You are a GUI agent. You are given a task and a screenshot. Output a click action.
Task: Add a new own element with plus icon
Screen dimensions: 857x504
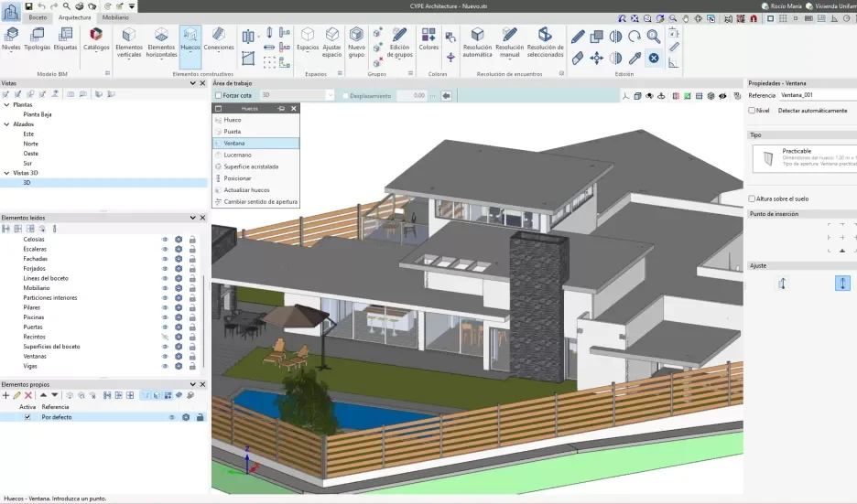(5, 395)
